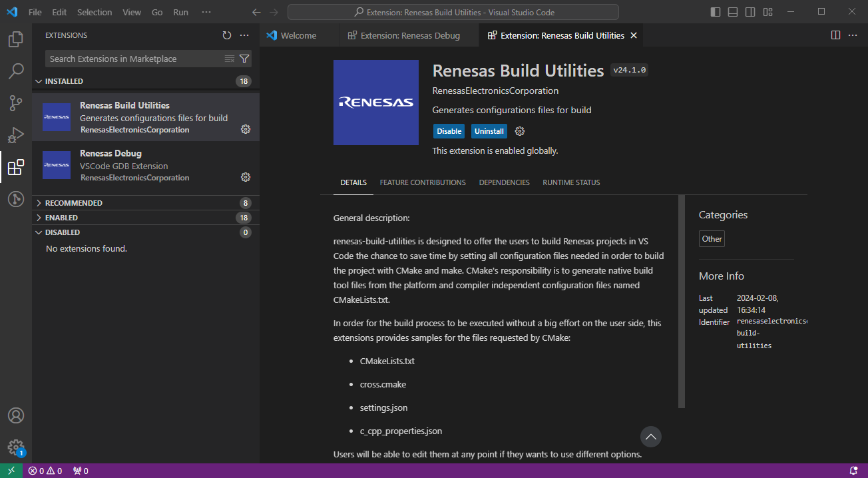Select the Extensions view icon
Image resolution: width=868 pixels, height=478 pixels.
pos(16,167)
